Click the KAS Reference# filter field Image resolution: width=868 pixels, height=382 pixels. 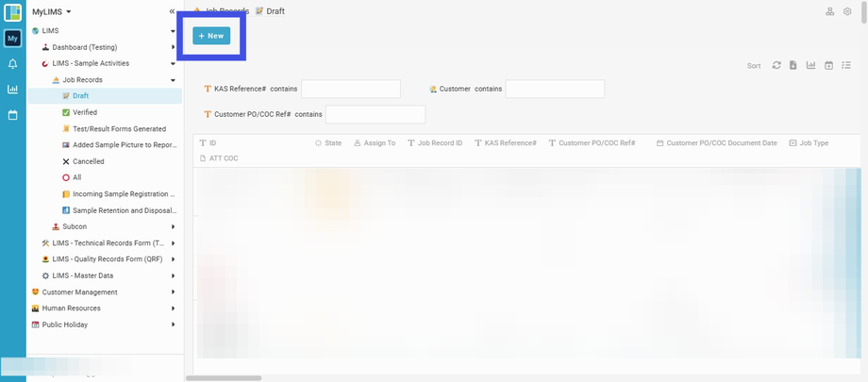coord(350,89)
